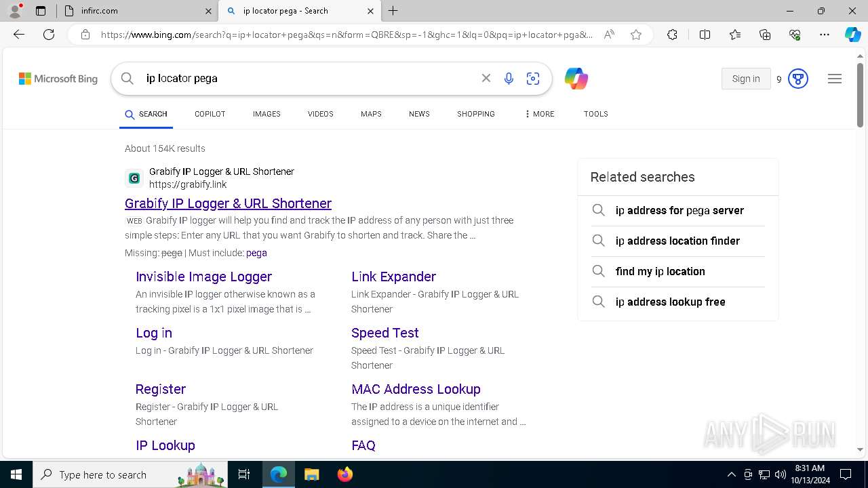The width and height of the screenshot is (868, 488).
Task: Open Bing hamburger settings menu
Action: 835,79
